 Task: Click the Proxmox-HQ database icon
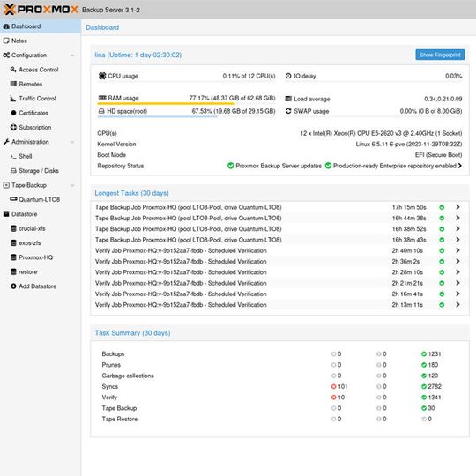[x=13, y=257]
